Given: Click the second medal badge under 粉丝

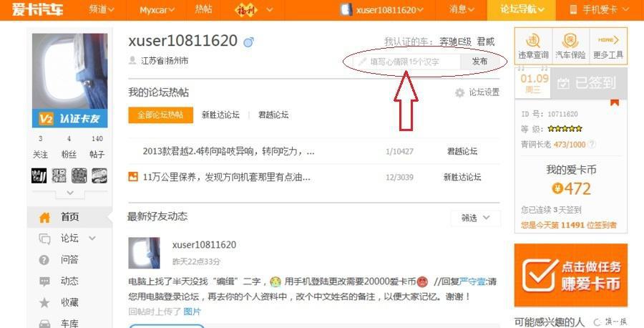Looking at the screenshot, I should point(59,175).
